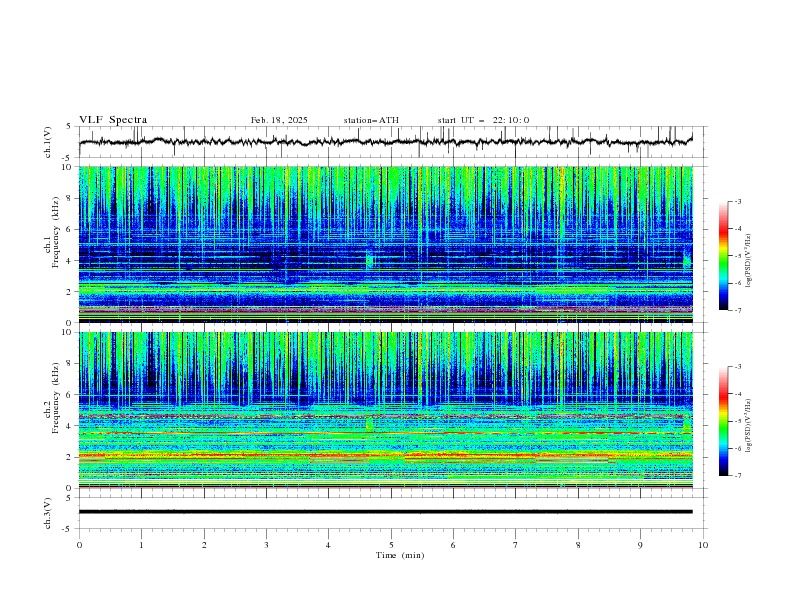Click the time axis tick label "4"
The image size is (792, 612).
(328, 545)
